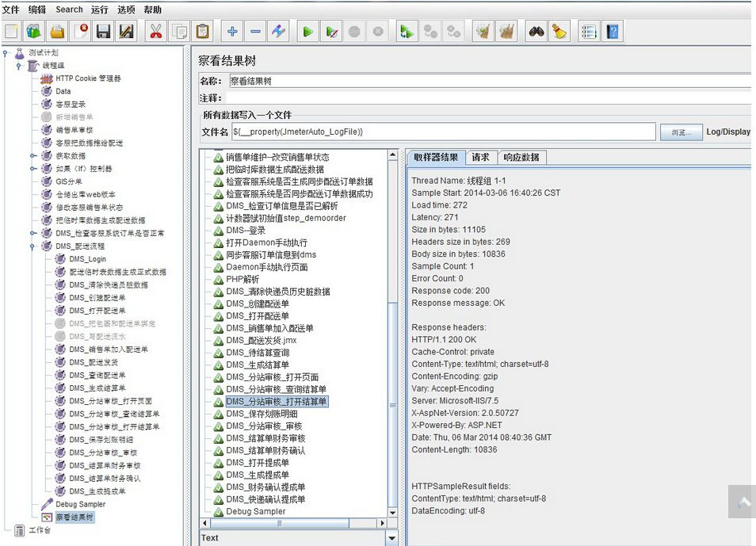
Task: Click the binoculars Search icon
Action: coord(536,32)
